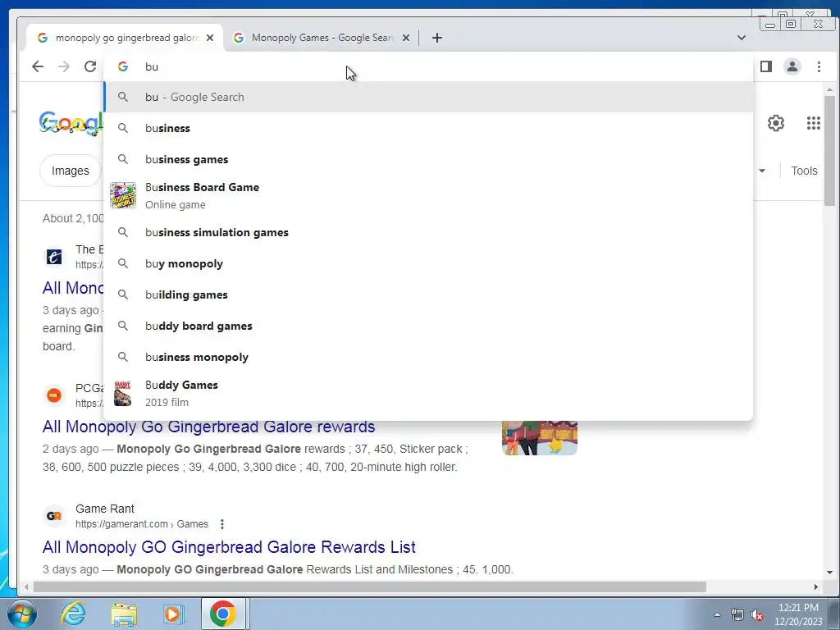The image size is (840, 630).
Task: Click the scroll down arrow
Action: [x=829, y=573]
